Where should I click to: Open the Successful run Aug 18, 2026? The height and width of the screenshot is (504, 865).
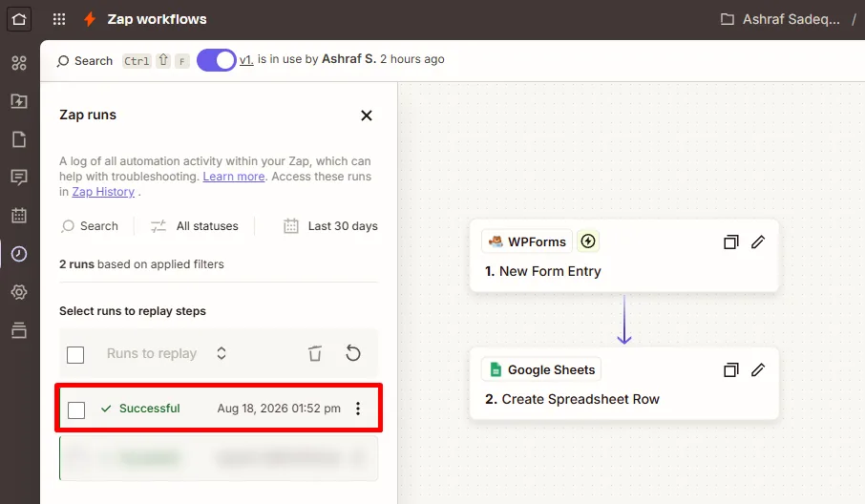(x=219, y=408)
